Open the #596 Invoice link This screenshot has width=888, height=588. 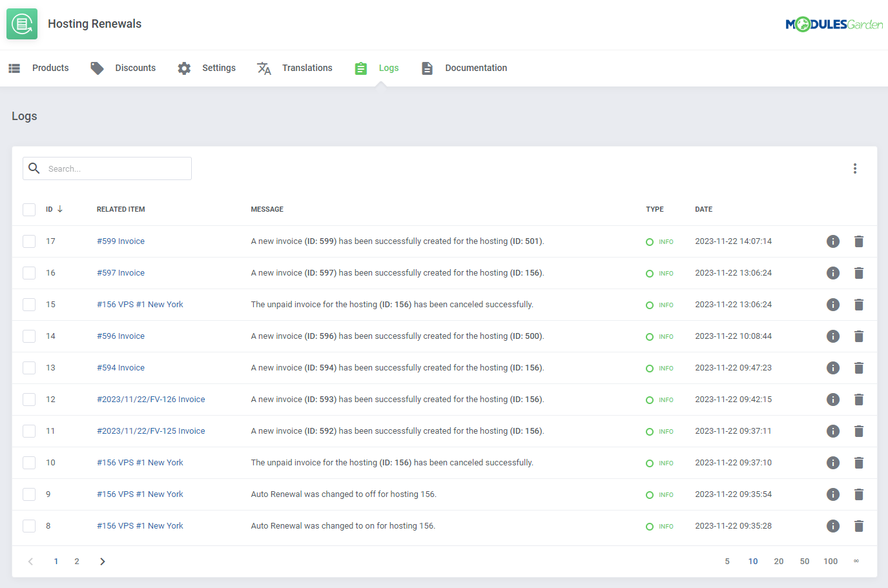point(121,336)
